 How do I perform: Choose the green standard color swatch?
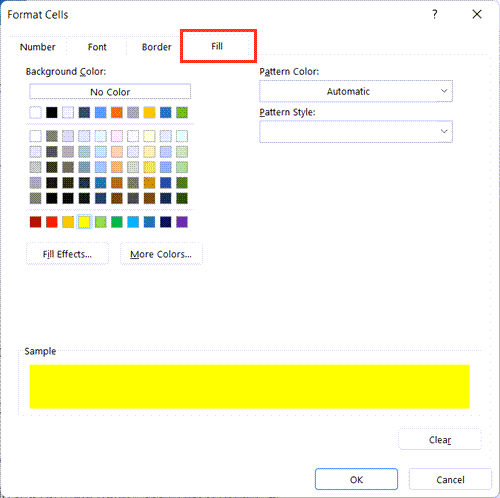tap(117, 222)
